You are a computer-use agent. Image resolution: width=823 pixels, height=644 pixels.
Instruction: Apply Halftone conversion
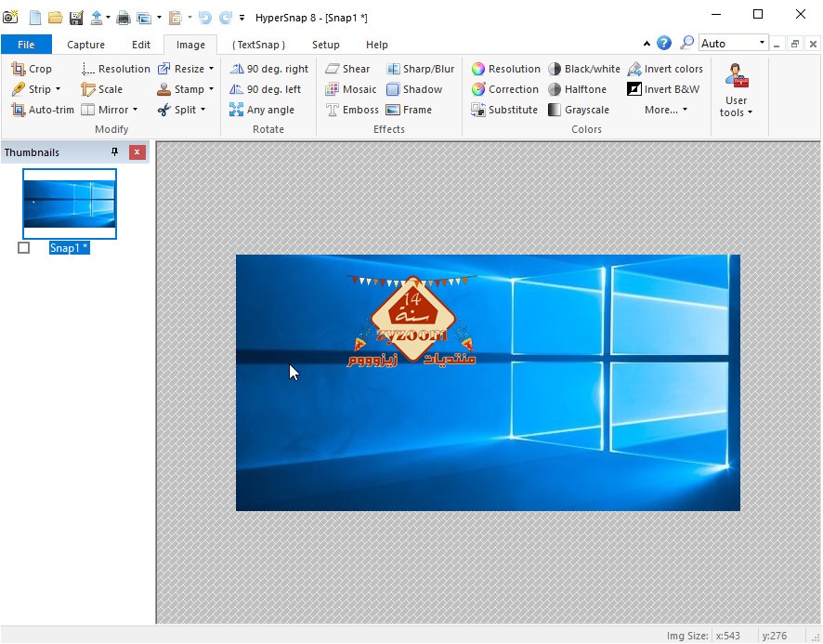point(577,89)
